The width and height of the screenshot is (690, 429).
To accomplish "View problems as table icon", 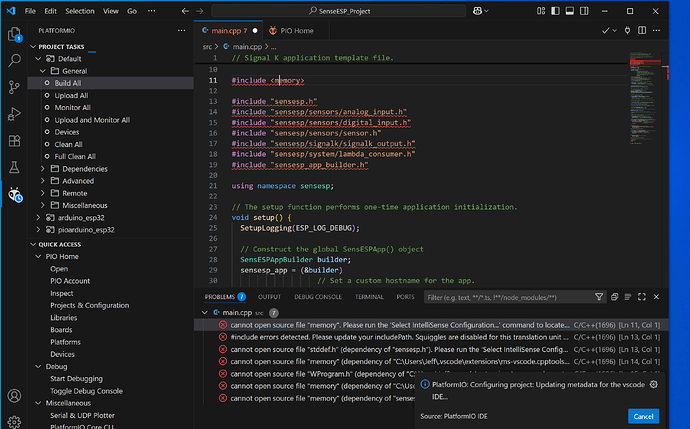I will (628, 297).
